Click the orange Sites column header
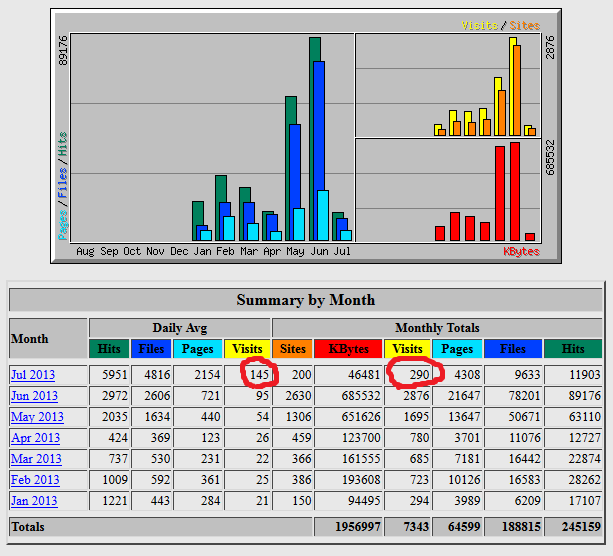This screenshot has width=613, height=556. [292, 349]
